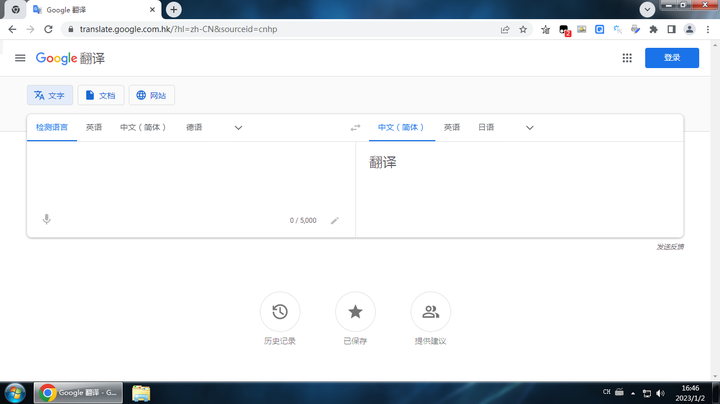The image size is (720, 404).
Task: Open the picture extension icon
Action: pos(582,29)
